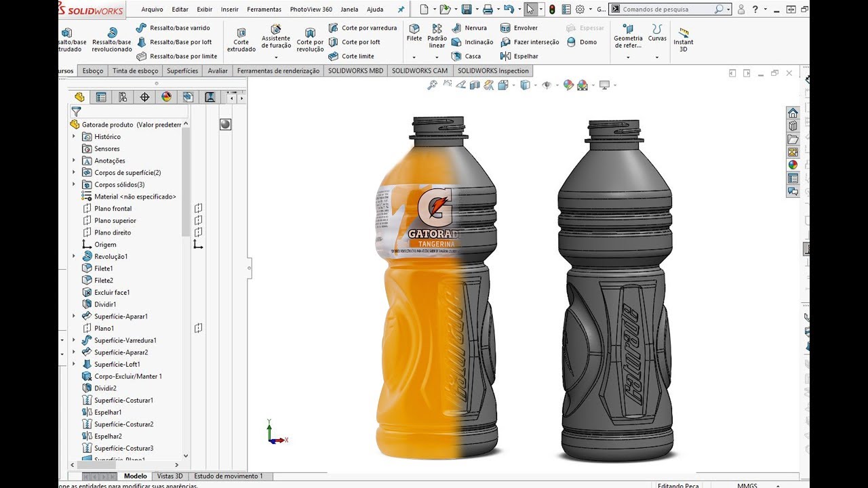
Task: Select the Casca shell tool
Action: point(467,56)
